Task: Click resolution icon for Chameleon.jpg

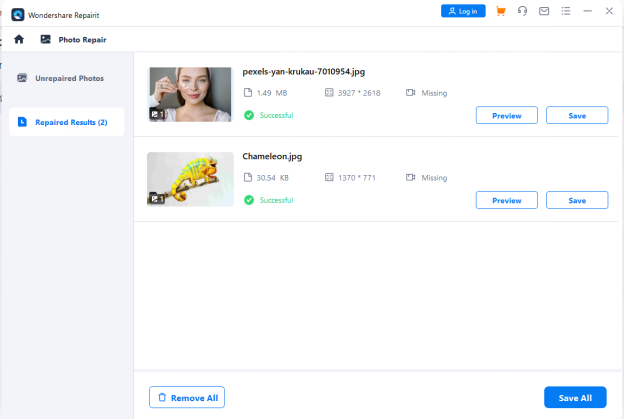Action: [329, 177]
